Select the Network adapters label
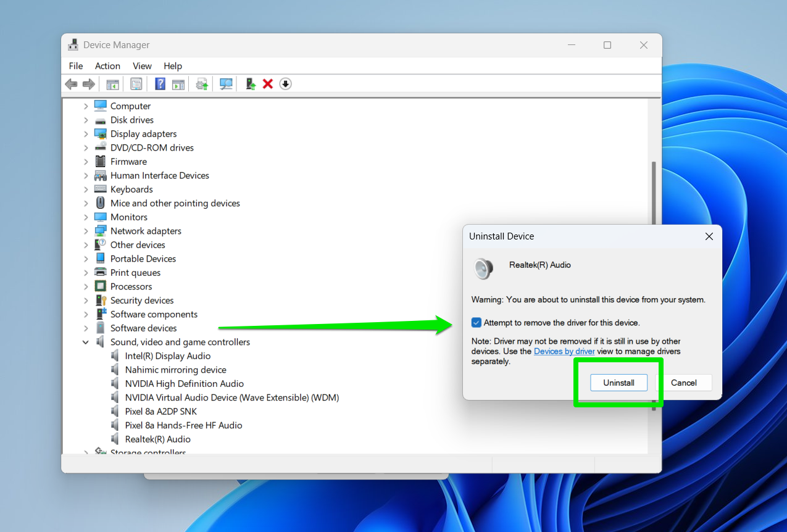The width and height of the screenshot is (787, 532). click(146, 231)
